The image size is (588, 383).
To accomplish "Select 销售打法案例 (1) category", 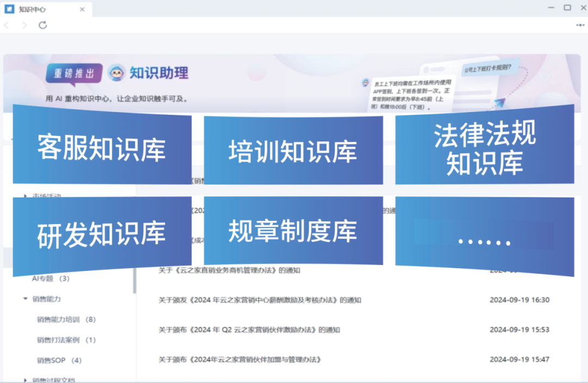I will [x=66, y=340].
